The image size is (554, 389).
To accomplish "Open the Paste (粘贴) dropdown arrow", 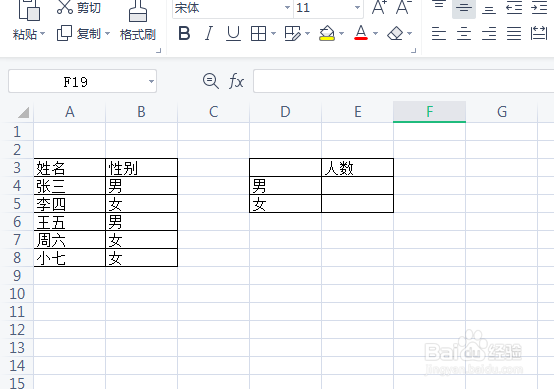I will click(x=42, y=34).
